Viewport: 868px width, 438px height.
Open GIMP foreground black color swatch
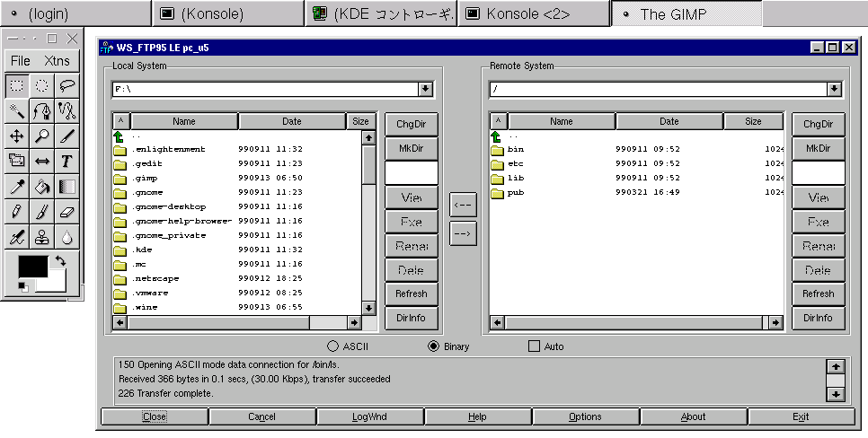pos(32,266)
